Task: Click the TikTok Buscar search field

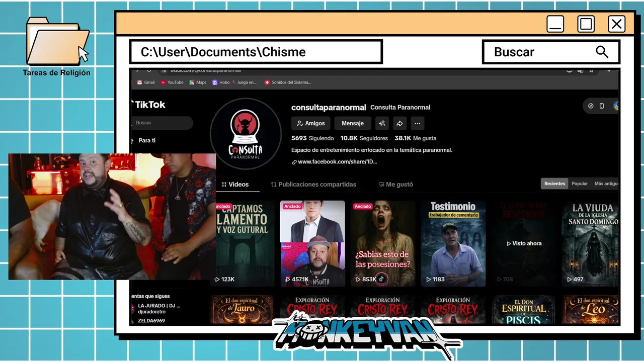Action: coord(162,123)
